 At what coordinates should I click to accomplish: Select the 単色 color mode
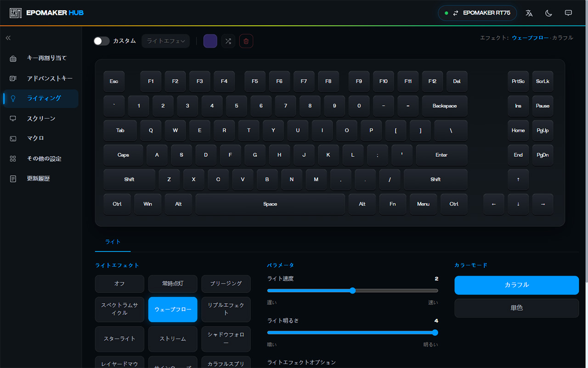click(517, 308)
